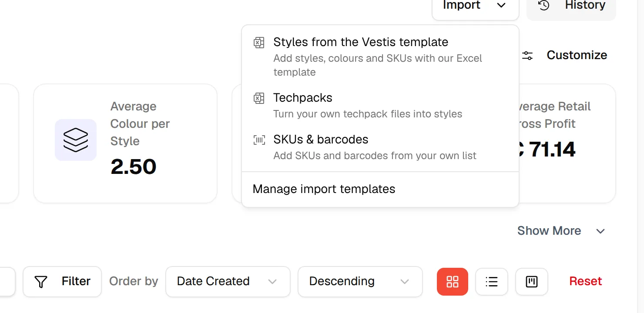Viewport: 644px width, 313px height.
Task: Click the Excel icon beside Vestis template
Action: click(259, 43)
